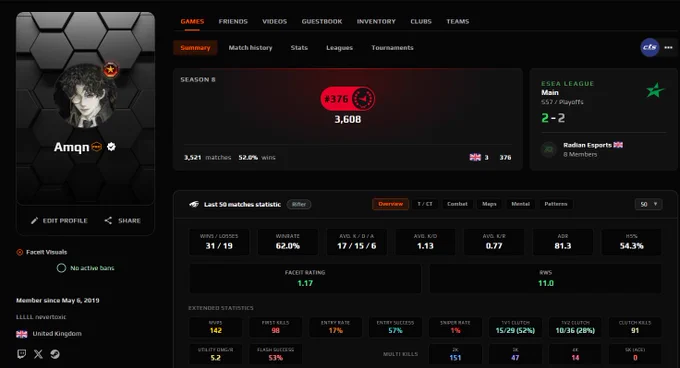Screen dimensions: 680x368
Task: Click the Clutch Kills 91 stat
Action: point(635,327)
